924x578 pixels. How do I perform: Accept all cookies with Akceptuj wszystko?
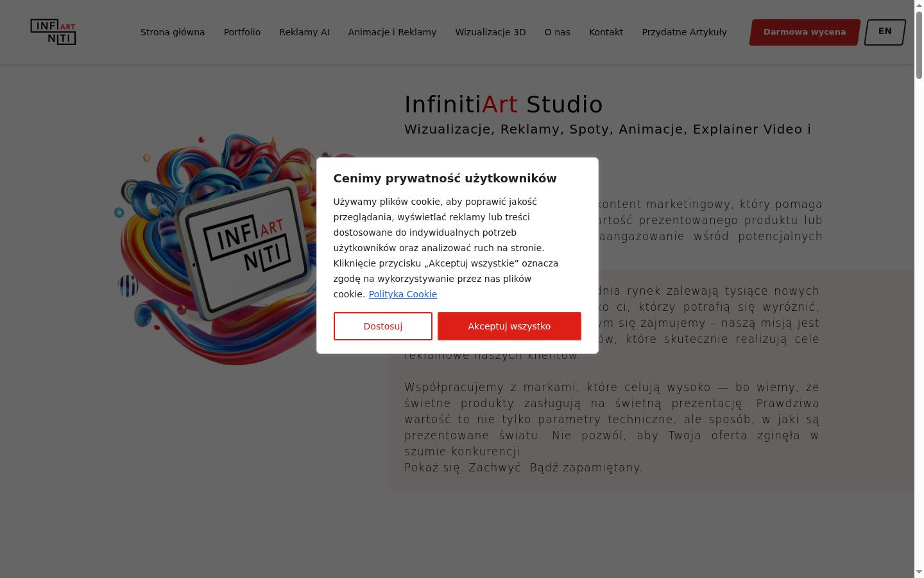point(509,326)
